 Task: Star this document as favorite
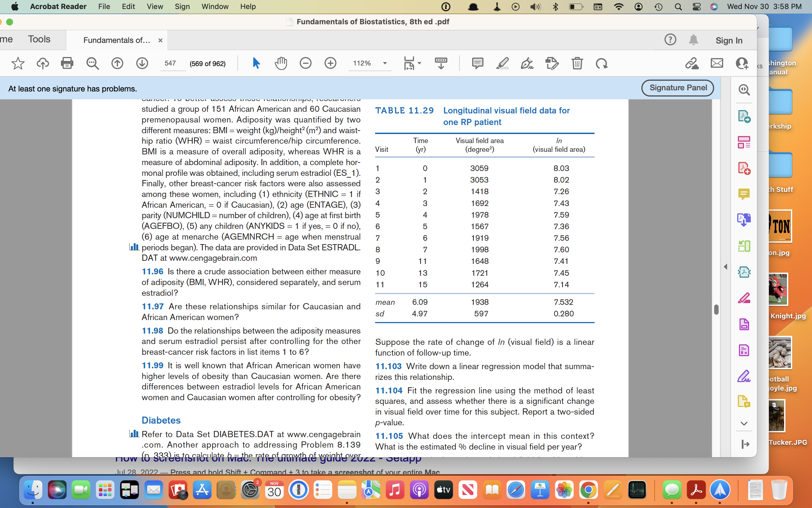(x=18, y=63)
